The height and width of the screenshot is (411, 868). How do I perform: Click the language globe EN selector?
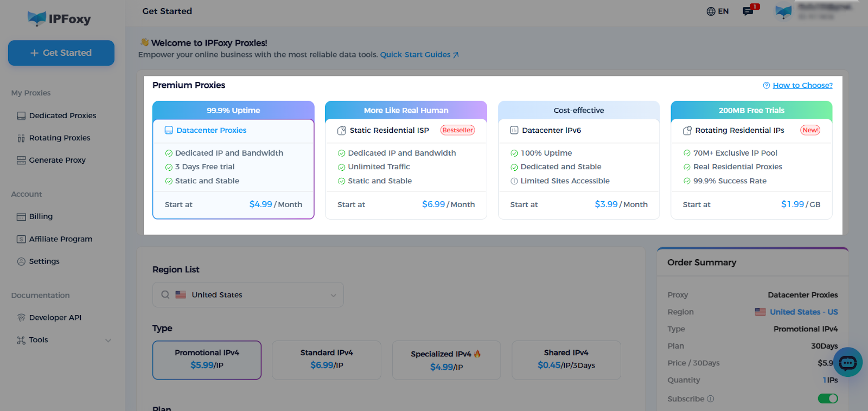(x=717, y=11)
